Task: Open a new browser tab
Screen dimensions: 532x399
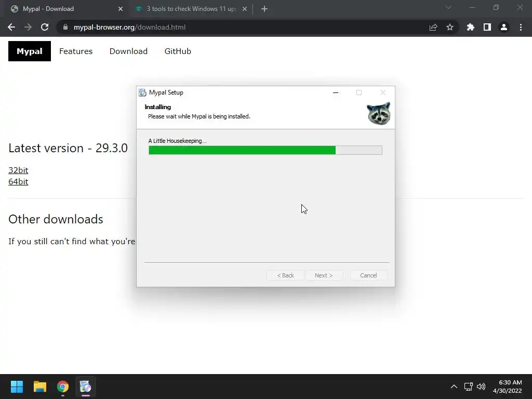Action: 264,9
